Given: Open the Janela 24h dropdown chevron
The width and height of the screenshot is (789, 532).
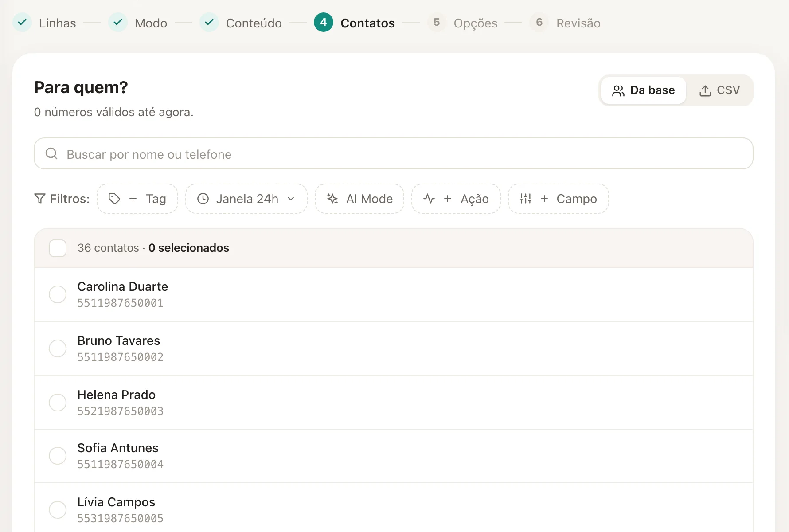Looking at the screenshot, I should [291, 199].
